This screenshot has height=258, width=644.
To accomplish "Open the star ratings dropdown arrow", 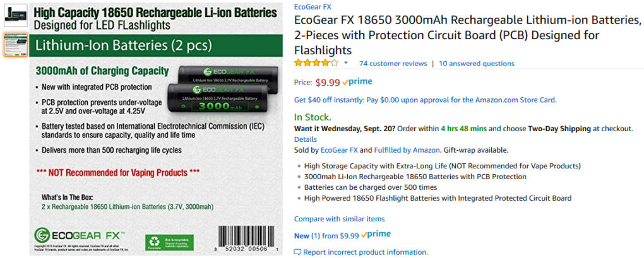I will (x=346, y=63).
